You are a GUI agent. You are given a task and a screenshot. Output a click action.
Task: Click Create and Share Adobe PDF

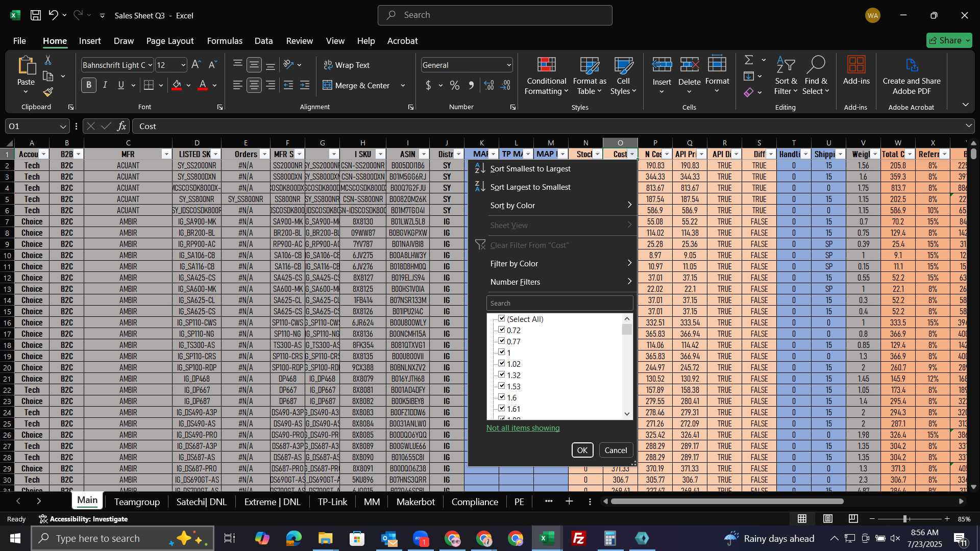point(912,77)
